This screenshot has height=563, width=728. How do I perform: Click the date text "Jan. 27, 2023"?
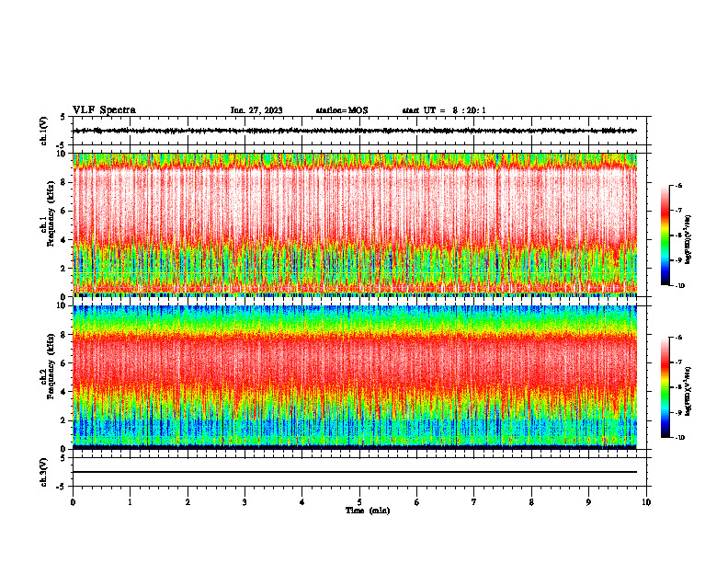click(256, 110)
